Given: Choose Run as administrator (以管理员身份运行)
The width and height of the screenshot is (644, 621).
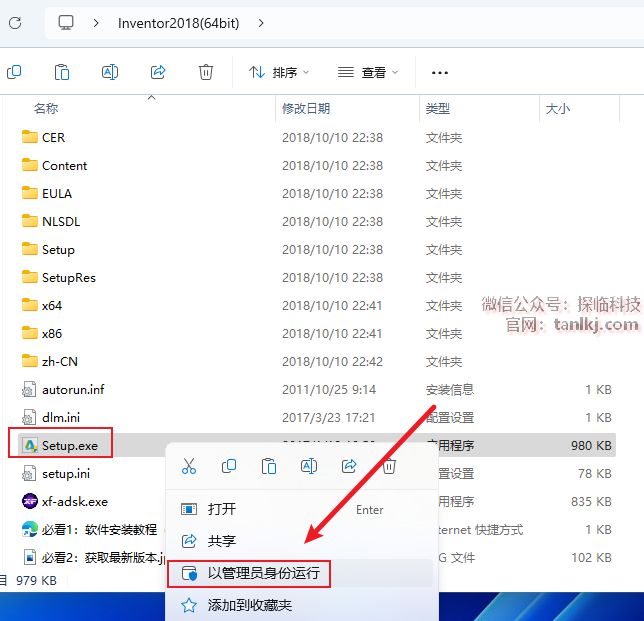Looking at the screenshot, I should [263, 573].
